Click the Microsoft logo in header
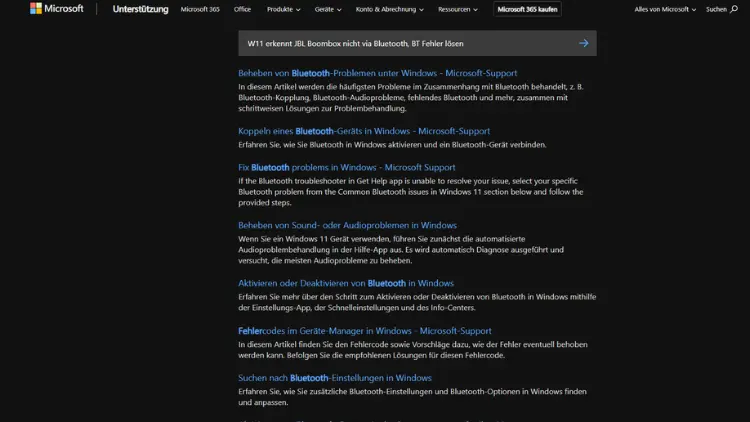Screen dimensions: 750x422 click(x=56, y=9)
